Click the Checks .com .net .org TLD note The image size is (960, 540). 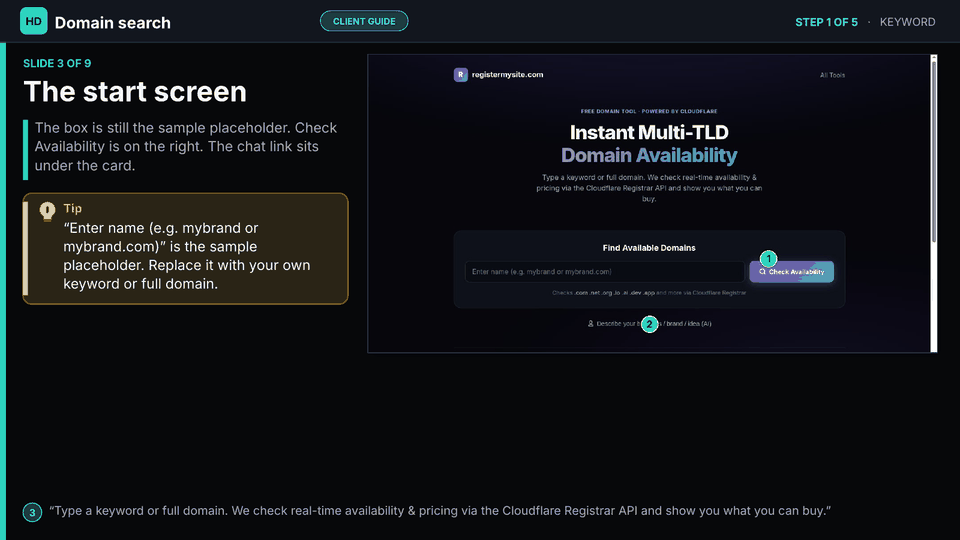pos(649,293)
